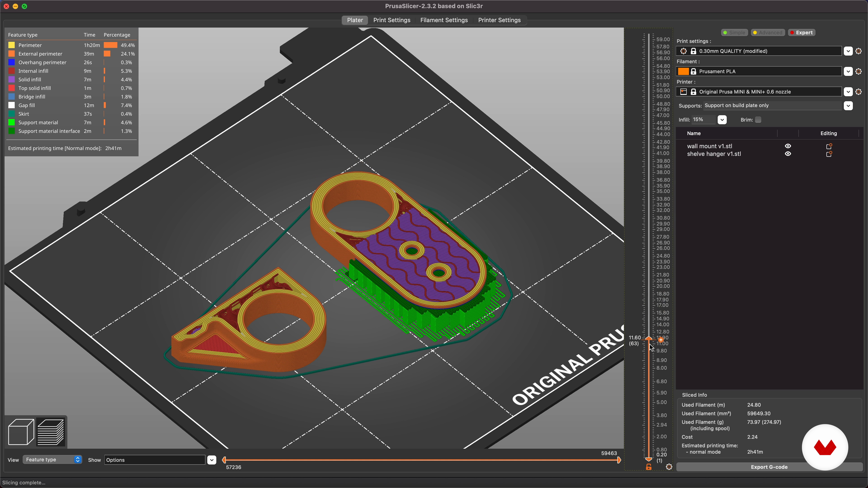Click Bridge infill blue legend box
Screen dimensions: 868x488
(12, 97)
